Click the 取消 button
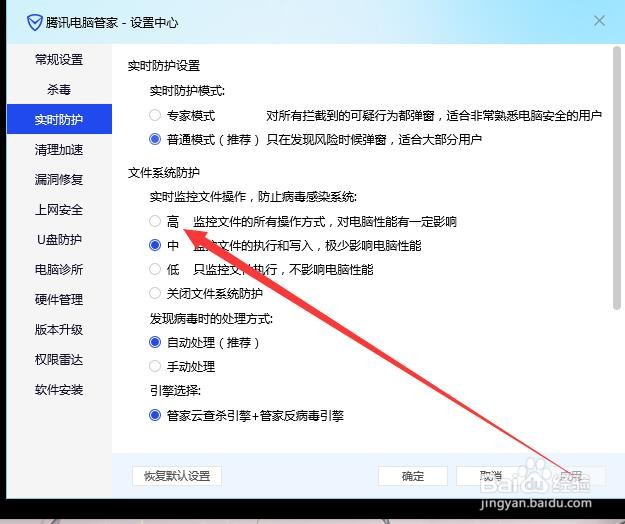This screenshot has height=524, width=625. [491, 476]
